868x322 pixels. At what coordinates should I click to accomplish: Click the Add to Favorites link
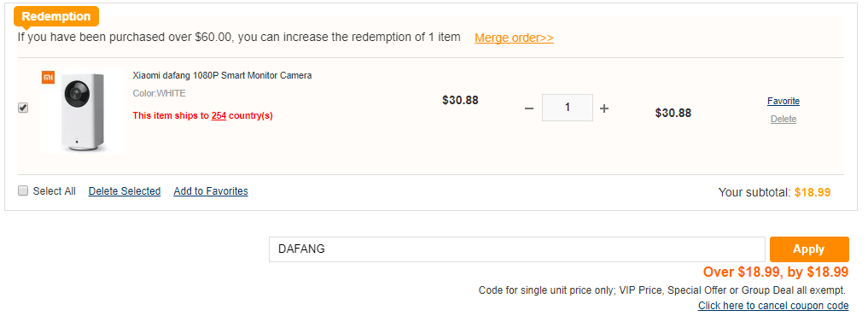tap(211, 191)
